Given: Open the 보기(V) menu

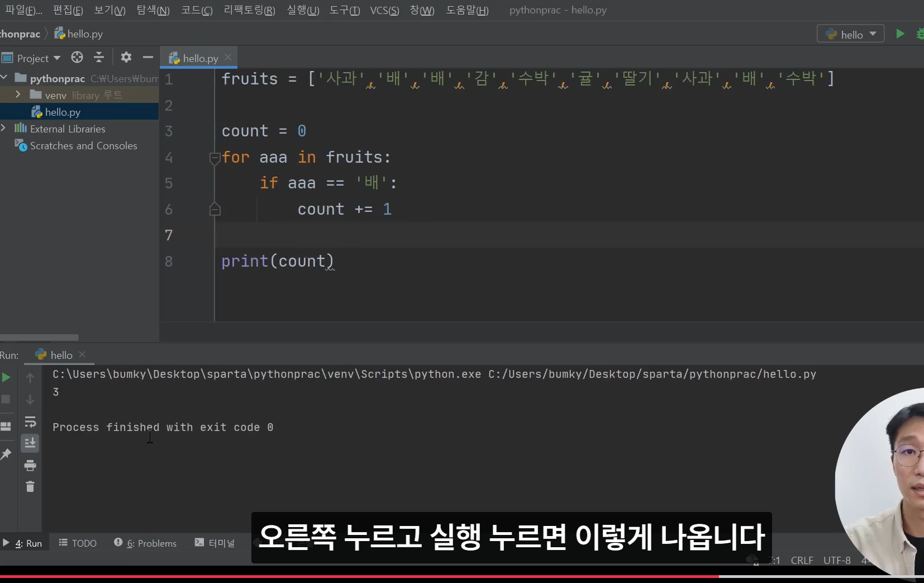Looking at the screenshot, I should pyautogui.click(x=109, y=10).
